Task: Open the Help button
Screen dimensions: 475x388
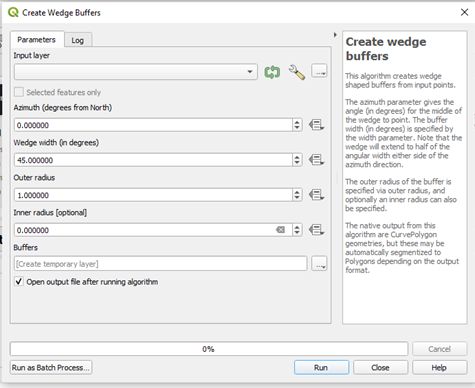Action: (x=439, y=367)
